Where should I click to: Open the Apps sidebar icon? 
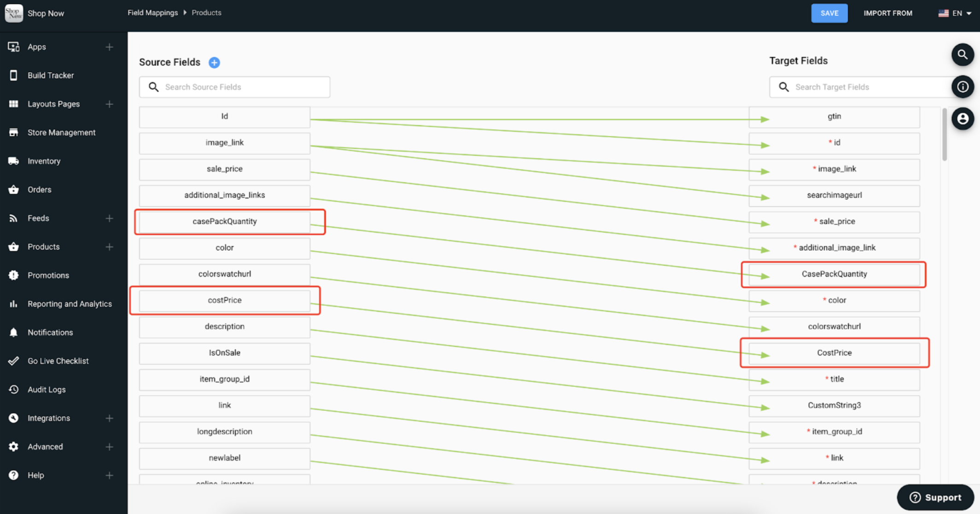coord(13,47)
